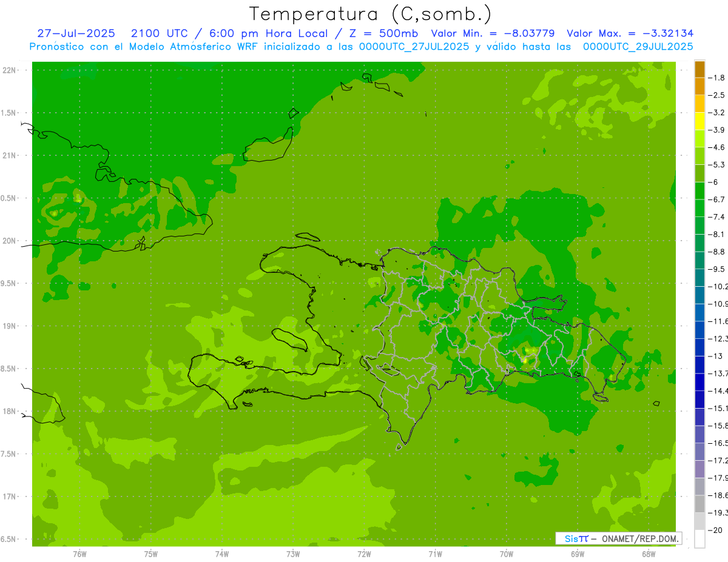The image size is (728, 562).
Task: Click the "-2.5" colorbar value
Action: click(717, 95)
